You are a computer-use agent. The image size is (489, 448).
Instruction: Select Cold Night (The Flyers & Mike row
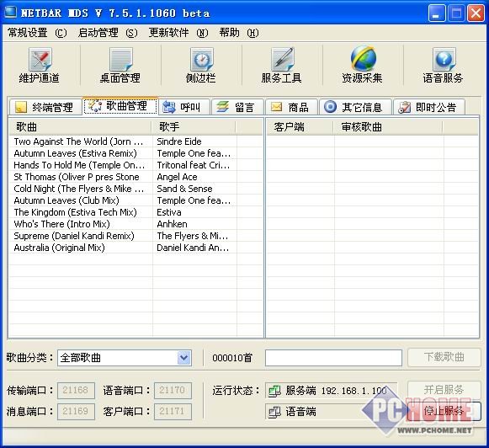point(78,189)
